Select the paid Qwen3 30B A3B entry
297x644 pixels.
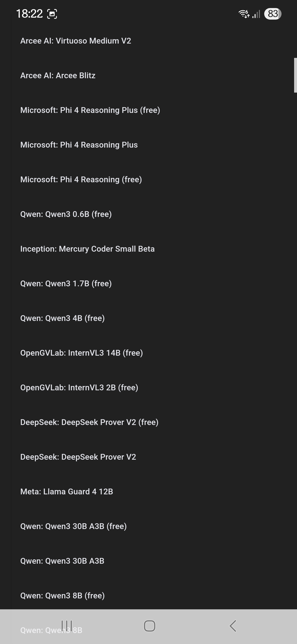62,561
